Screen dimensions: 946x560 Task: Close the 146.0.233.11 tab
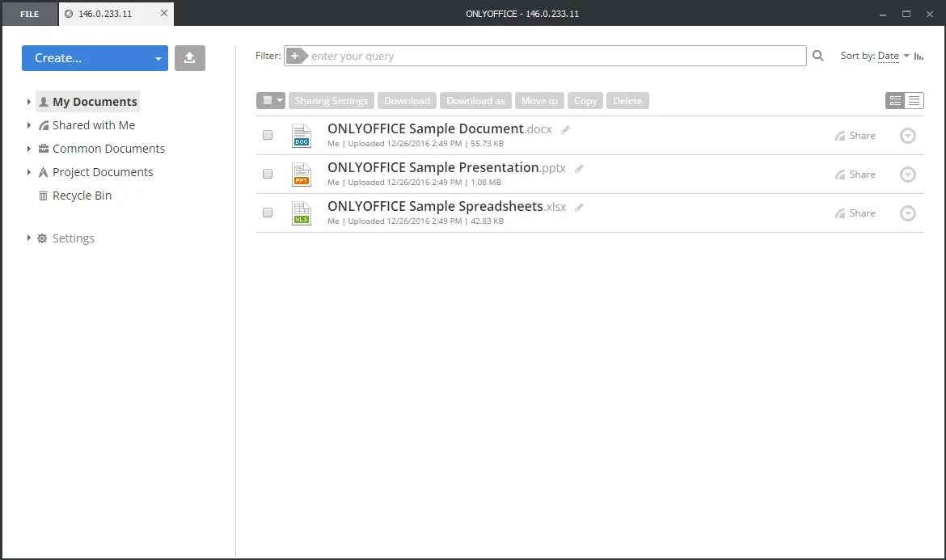click(163, 13)
